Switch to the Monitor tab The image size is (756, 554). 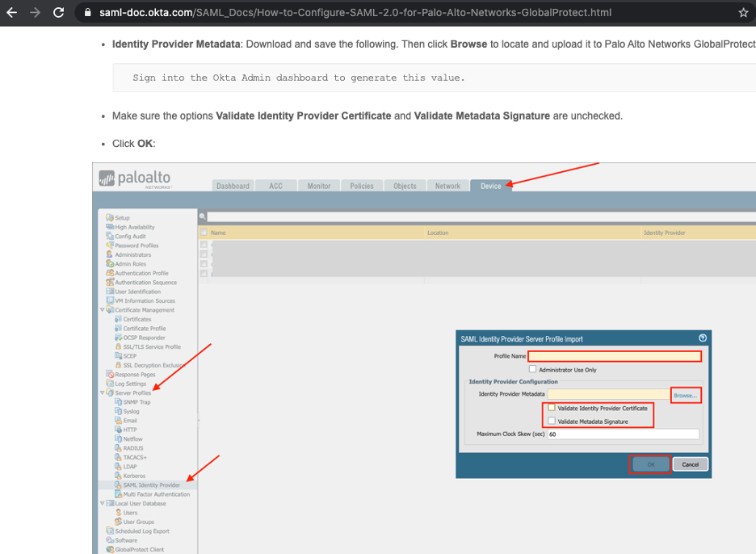click(x=319, y=186)
